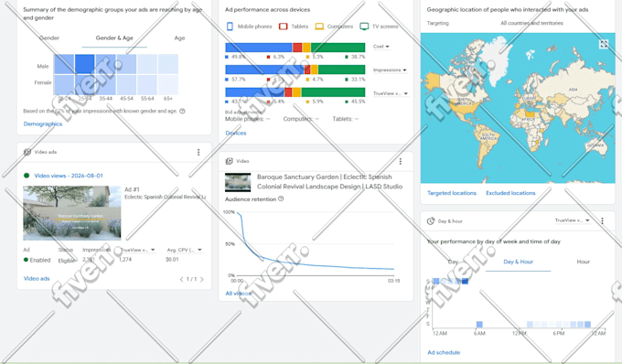The height and width of the screenshot is (364, 622).
Task: Click the Computers legend icon
Action: click(x=319, y=27)
